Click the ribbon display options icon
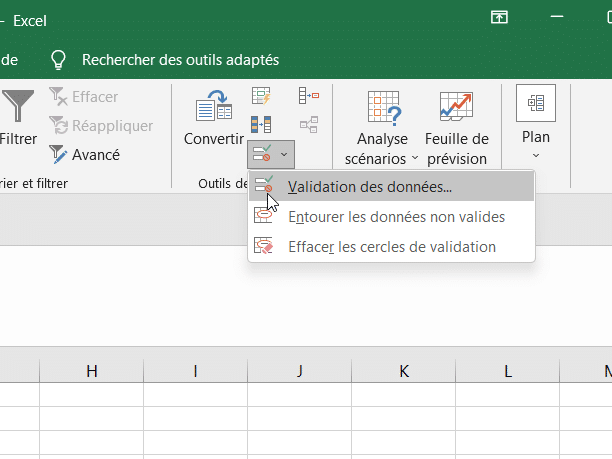 (499, 17)
